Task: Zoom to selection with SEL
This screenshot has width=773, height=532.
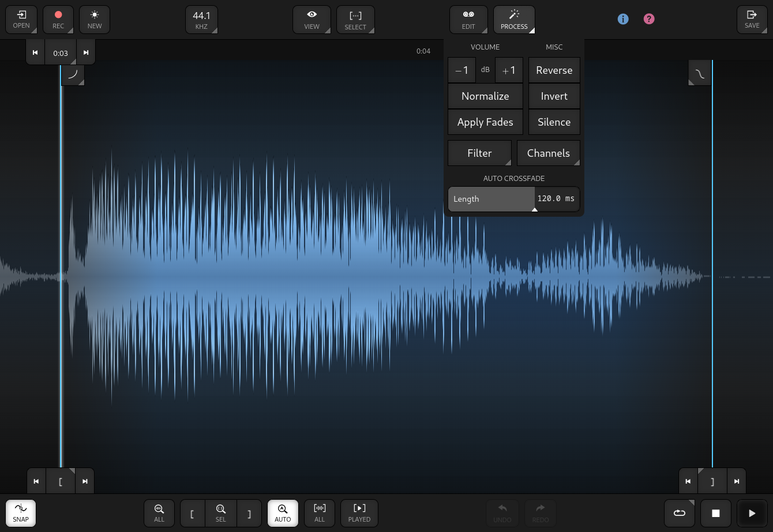Action: click(221, 513)
